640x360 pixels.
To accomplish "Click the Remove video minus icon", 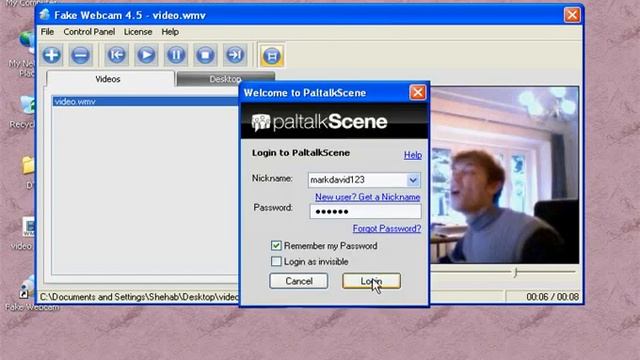I will [80, 55].
